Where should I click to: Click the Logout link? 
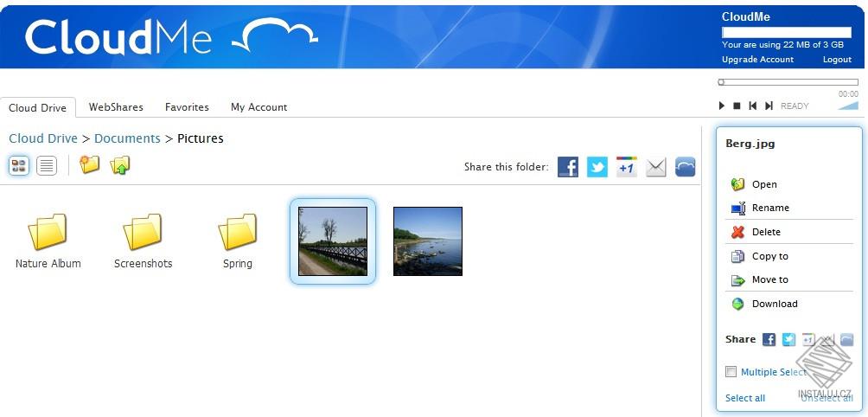click(x=837, y=59)
